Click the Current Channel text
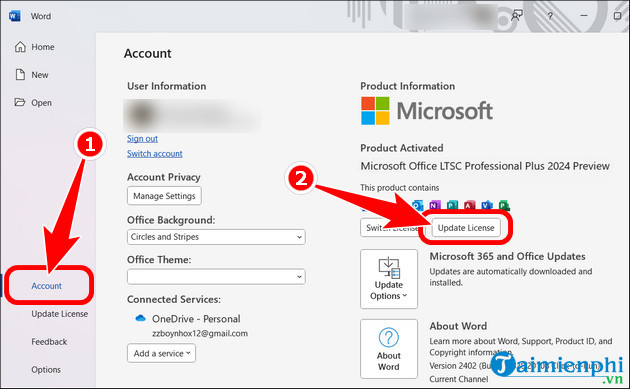The image size is (630, 389). click(459, 379)
